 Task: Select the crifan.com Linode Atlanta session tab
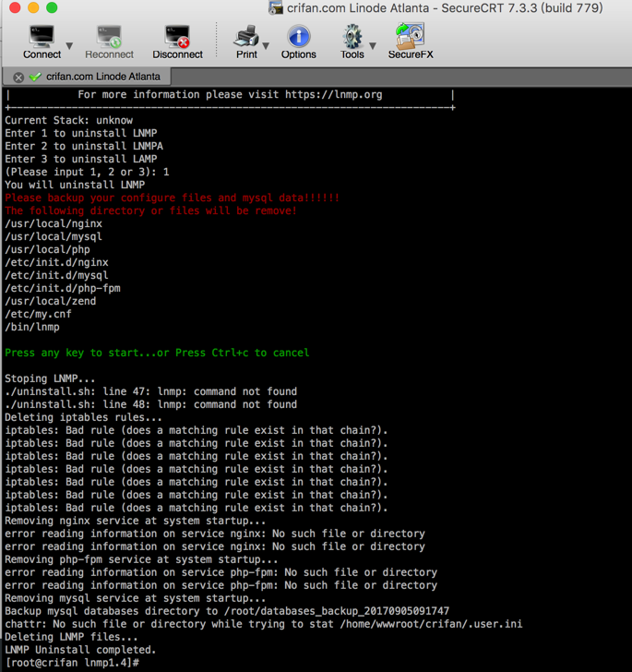(87, 77)
